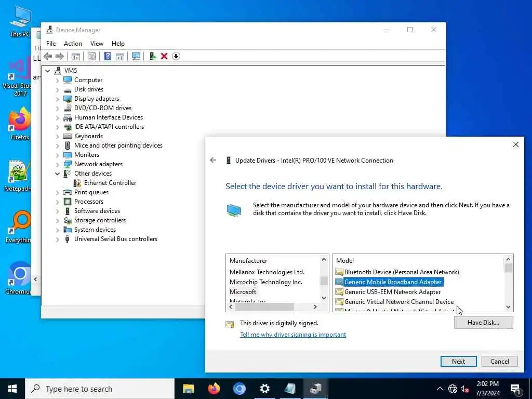Screen dimensions: 532x399
Task: Click the Show/Hide Console Tree toolbar icon
Action: (76, 56)
